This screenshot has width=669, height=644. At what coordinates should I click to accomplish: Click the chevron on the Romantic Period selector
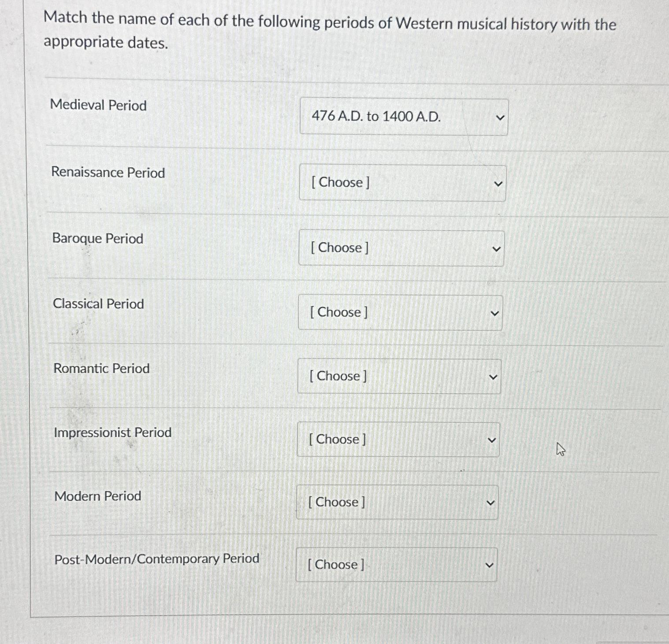click(494, 376)
